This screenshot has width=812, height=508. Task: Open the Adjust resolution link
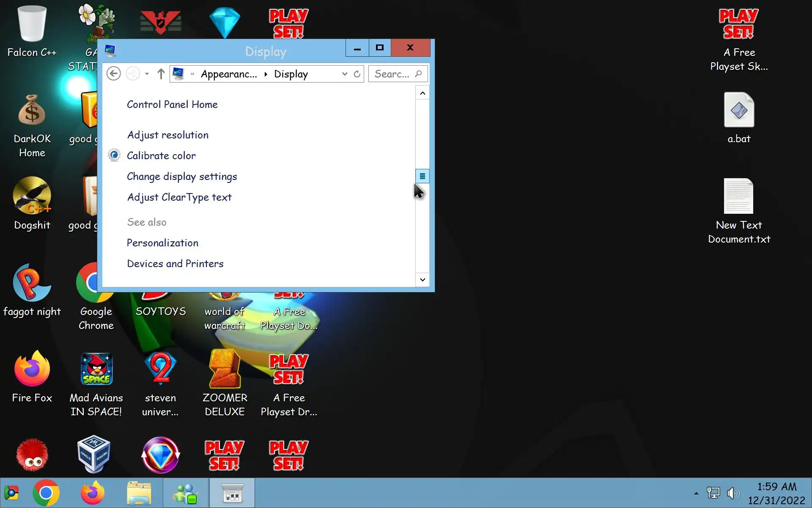[167, 135]
